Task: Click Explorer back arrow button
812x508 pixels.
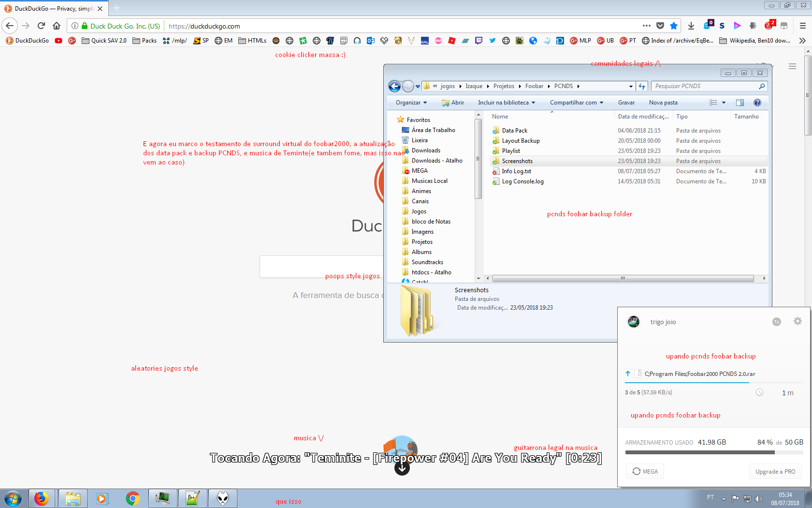Action: click(395, 86)
